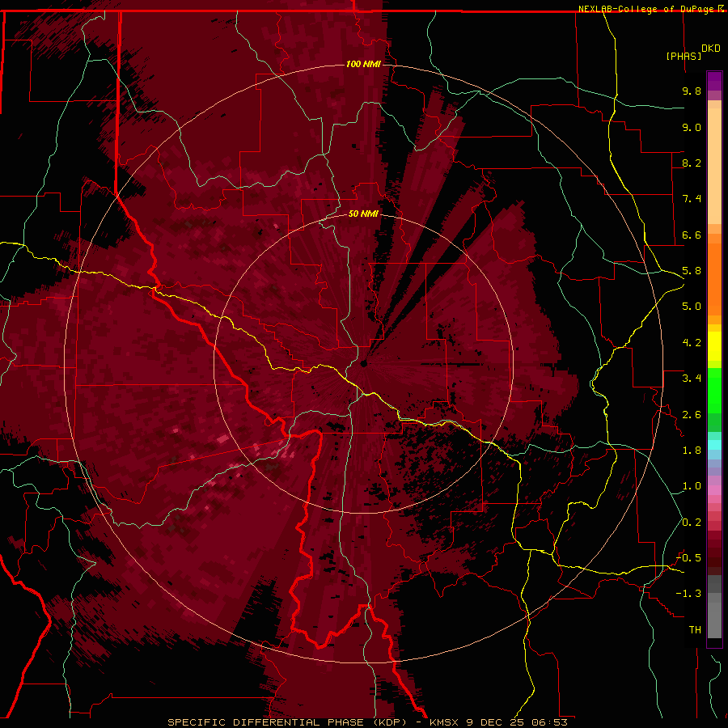
Task: Click the orange segment of the color bar
Action: [x=714, y=278]
